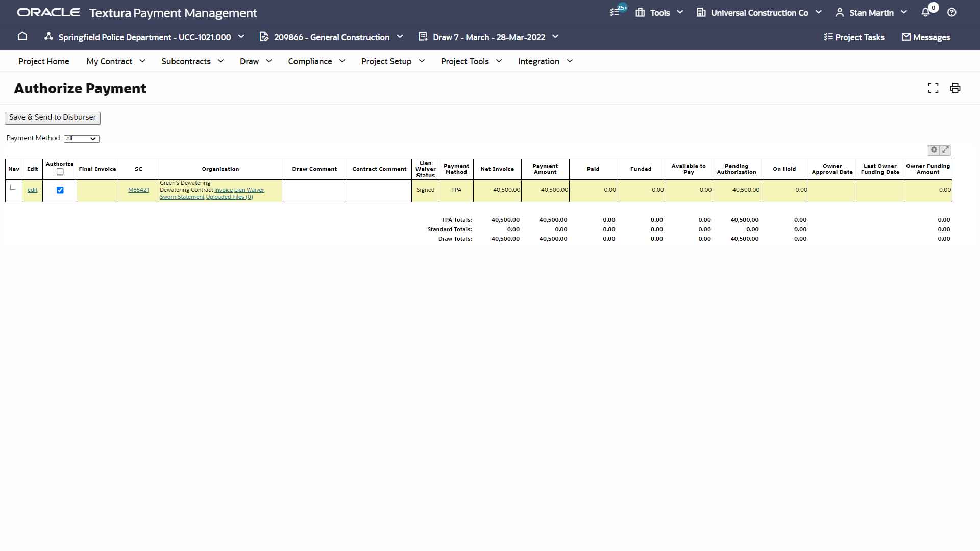Viewport: 980px width, 551px height.
Task: Uncheck the authorize checkbox for Green's Dewatering
Action: [x=60, y=190]
